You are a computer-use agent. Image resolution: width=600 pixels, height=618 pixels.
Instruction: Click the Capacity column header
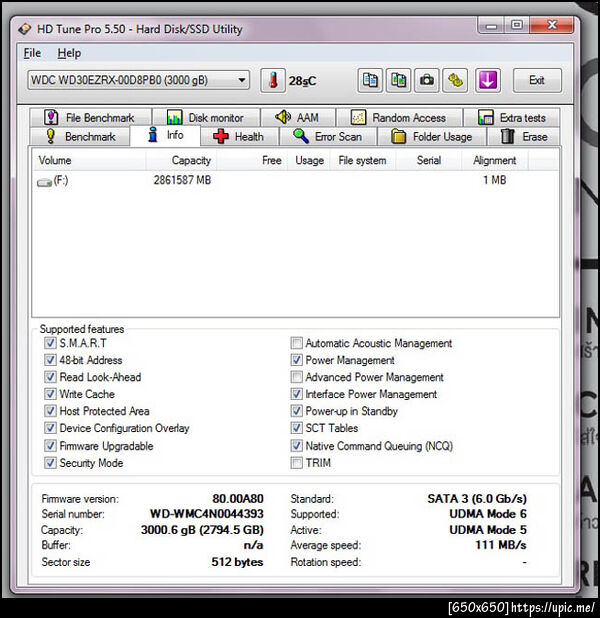click(181, 160)
